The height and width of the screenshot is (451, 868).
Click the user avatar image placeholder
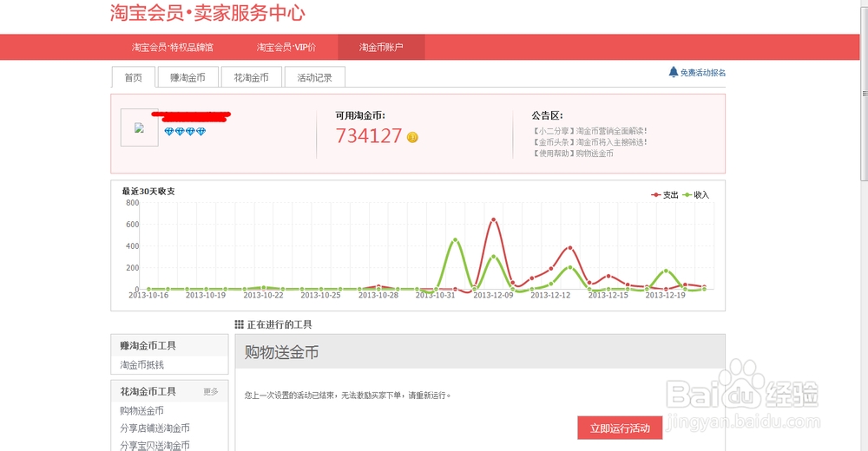(139, 127)
